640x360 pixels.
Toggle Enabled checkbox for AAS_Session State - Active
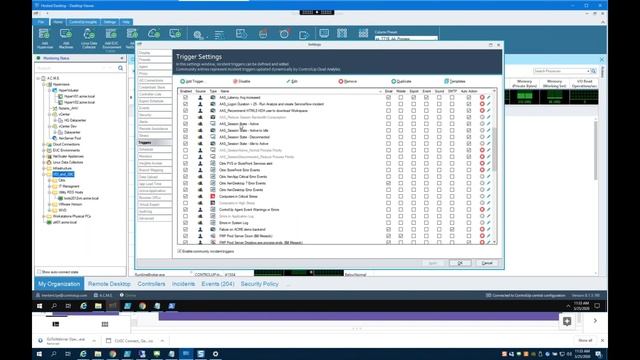click(185, 124)
